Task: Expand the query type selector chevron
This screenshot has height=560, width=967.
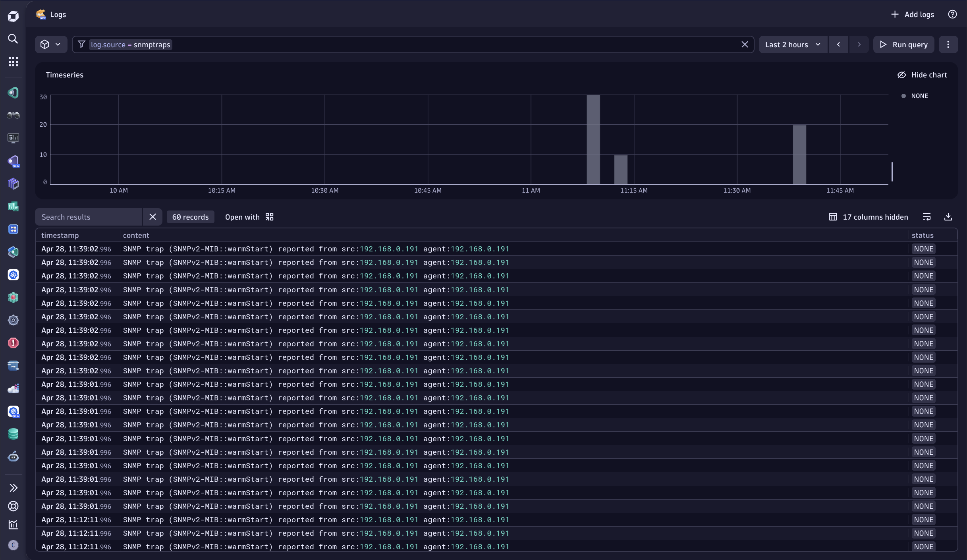Action: coord(58,44)
